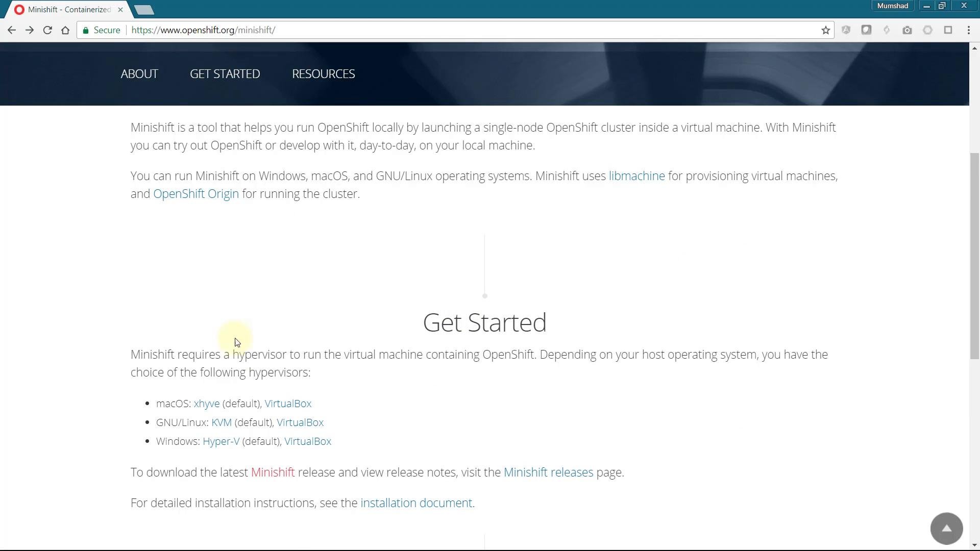Click the vertical scrollbar thumb
This screenshot has width=980, height=551.
point(974,256)
